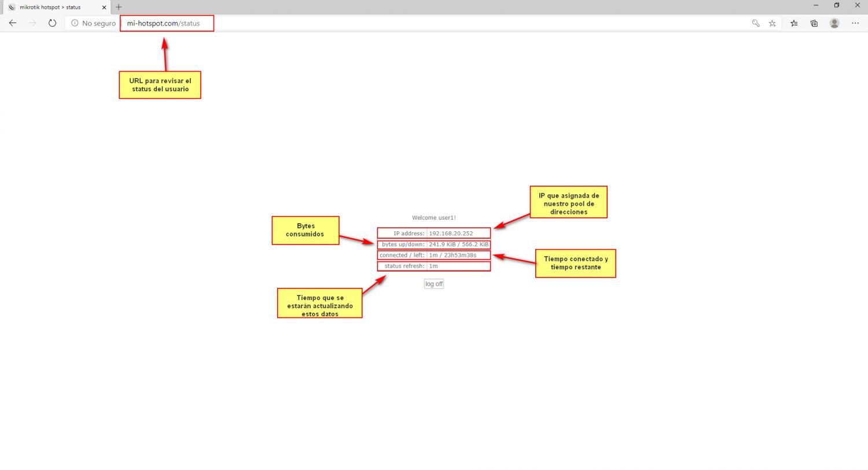Viewport: 868px width, 470px height.
Task: Reload the hotspot status page
Action: click(x=52, y=23)
